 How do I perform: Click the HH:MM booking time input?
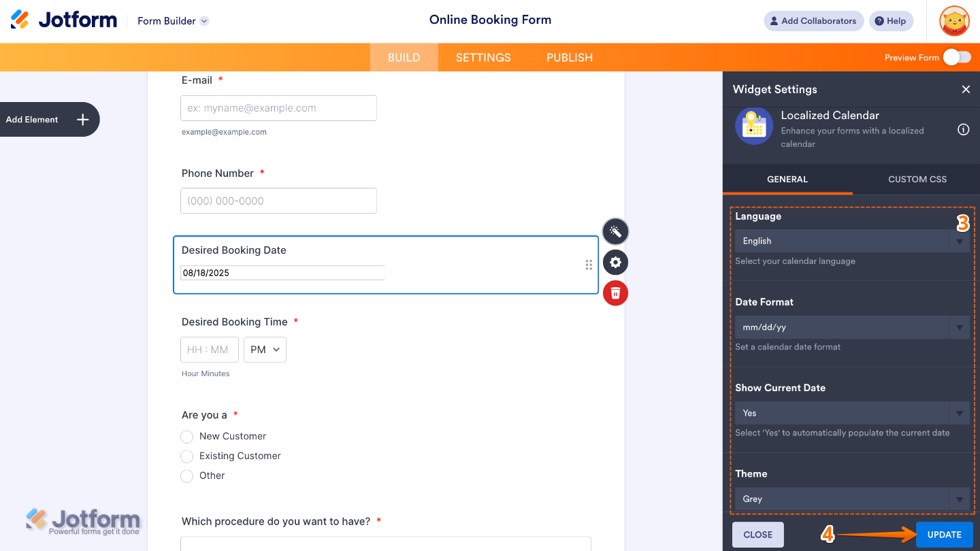tap(209, 349)
